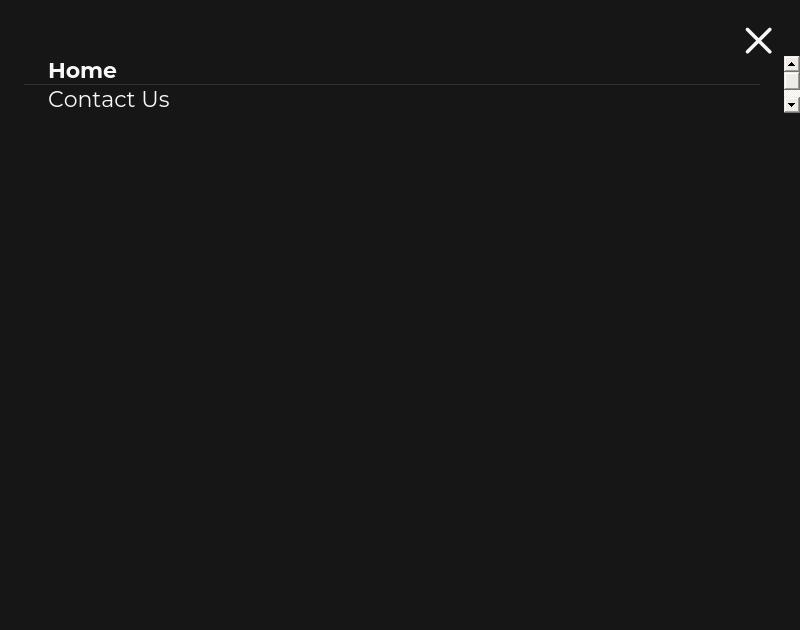Open the Home menu item

(x=82, y=70)
